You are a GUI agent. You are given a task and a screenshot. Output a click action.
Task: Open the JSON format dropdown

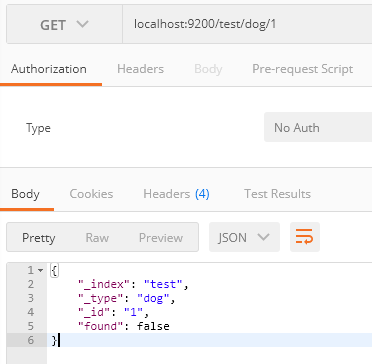tap(244, 237)
